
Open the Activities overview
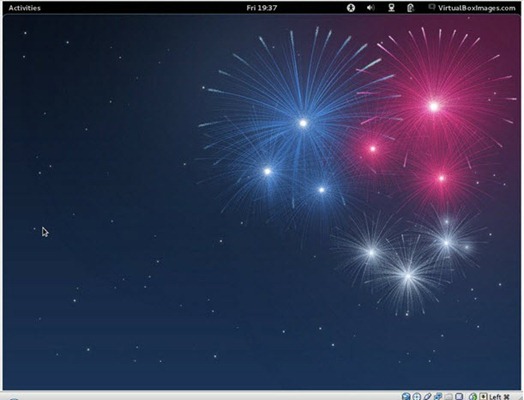[x=24, y=8]
